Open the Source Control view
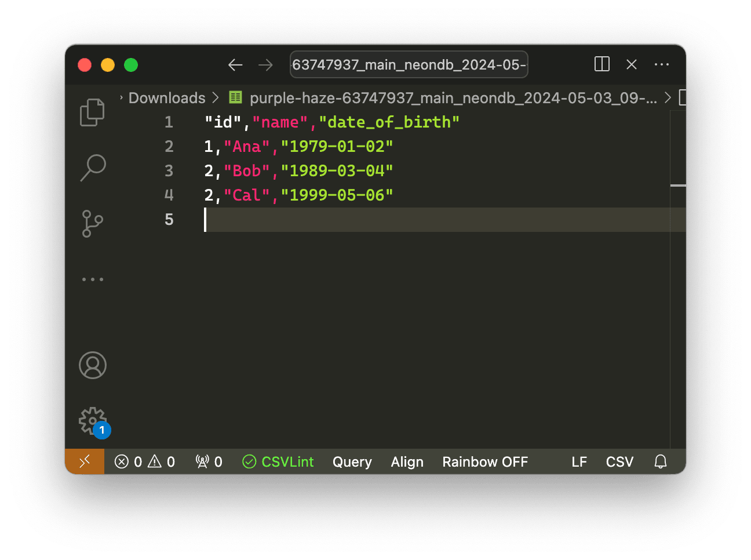This screenshot has height=560, width=751. [x=93, y=224]
